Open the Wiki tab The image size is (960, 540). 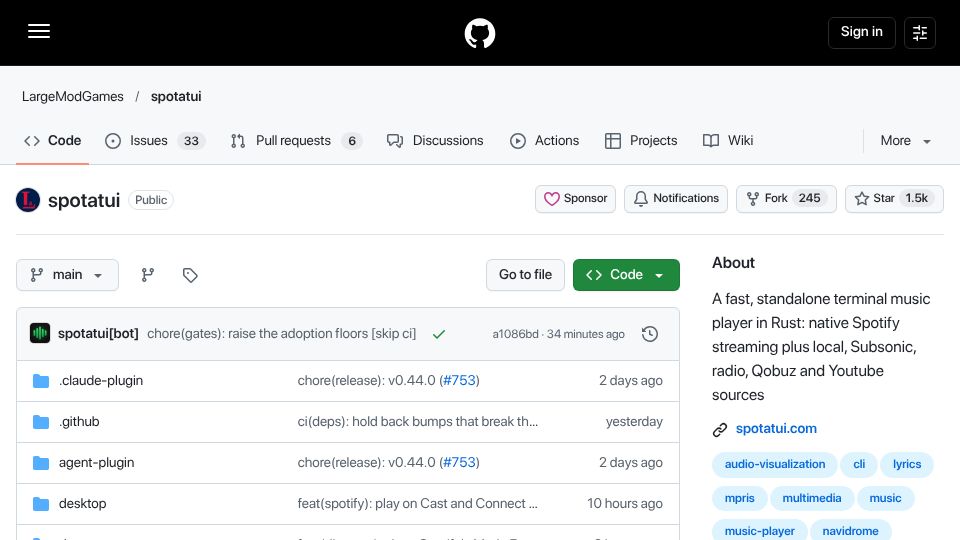(728, 141)
